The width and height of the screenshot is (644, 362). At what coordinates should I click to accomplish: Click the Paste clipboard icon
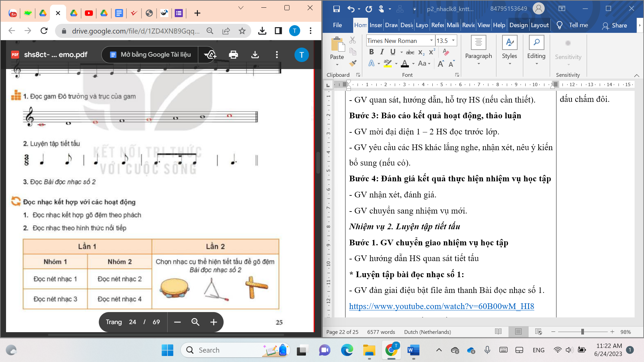click(x=337, y=44)
